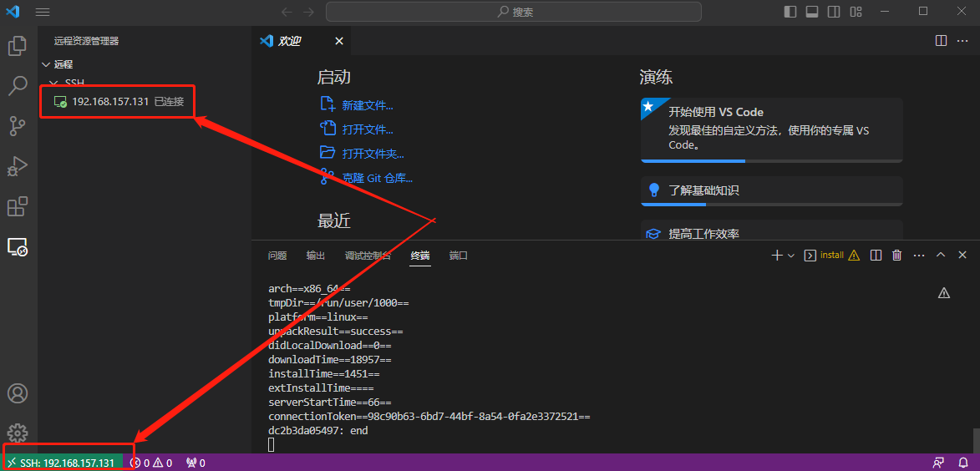The image size is (980, 471).
Task: Switch to 端口 panel tab
Action: [458, 256]
